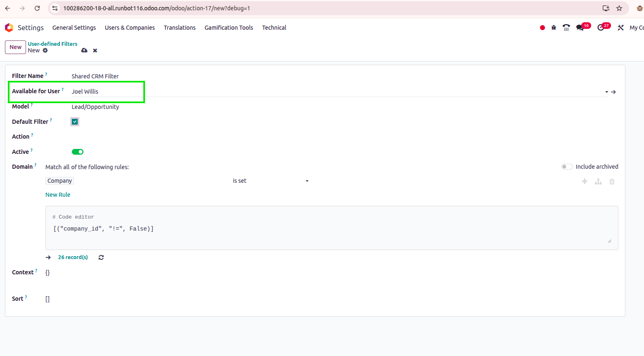Open the 26 record(s) link
Viewport: 644px width, 356px height.
(x=73, y=257)
